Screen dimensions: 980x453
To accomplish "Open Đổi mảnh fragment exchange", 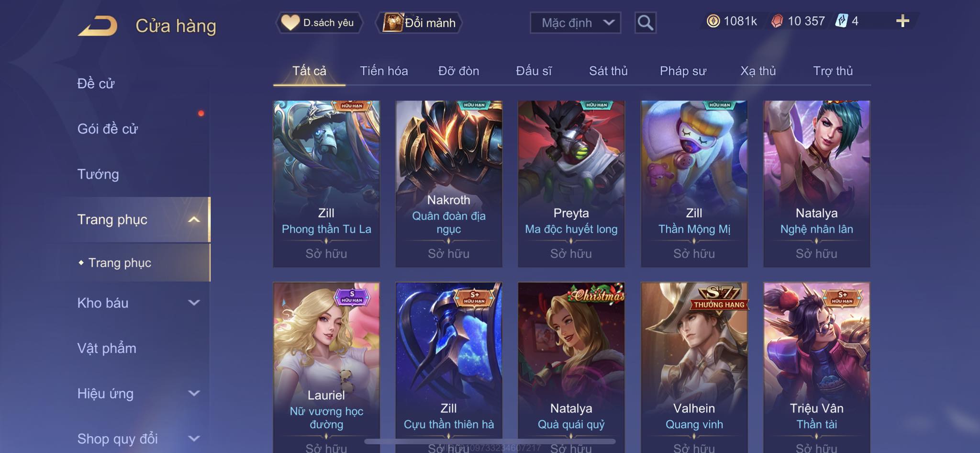I will click(419, 23).
